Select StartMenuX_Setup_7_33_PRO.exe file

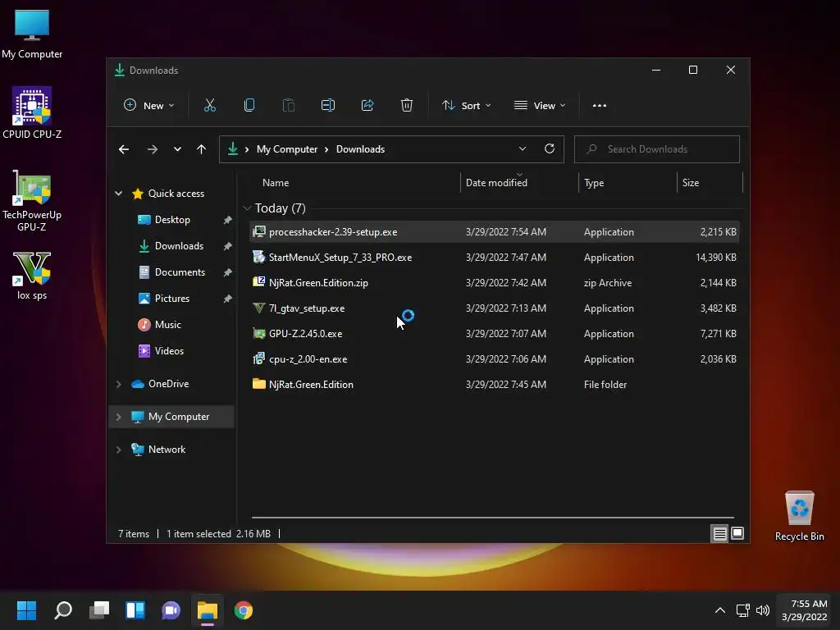[495, 257]
